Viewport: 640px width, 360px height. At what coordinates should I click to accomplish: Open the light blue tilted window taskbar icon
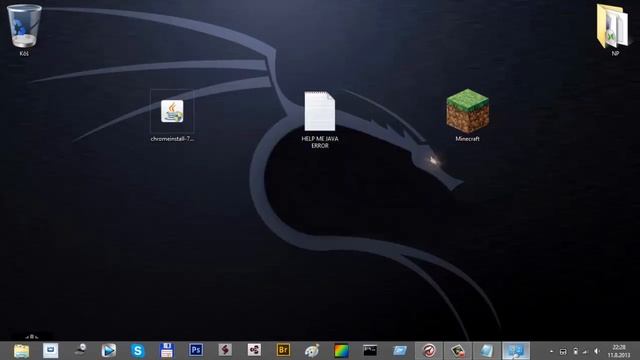click(400, 351)
